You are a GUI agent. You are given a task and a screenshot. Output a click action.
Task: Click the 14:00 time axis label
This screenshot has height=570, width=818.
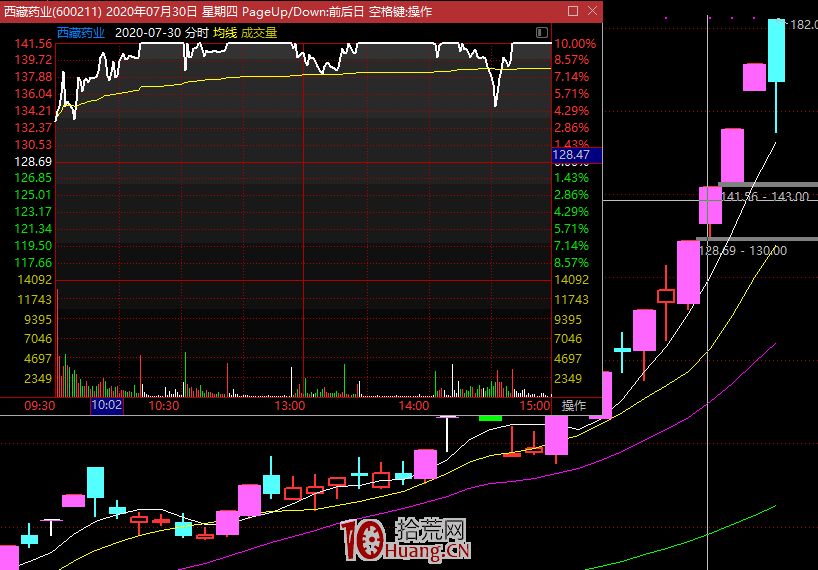(414, 406)
